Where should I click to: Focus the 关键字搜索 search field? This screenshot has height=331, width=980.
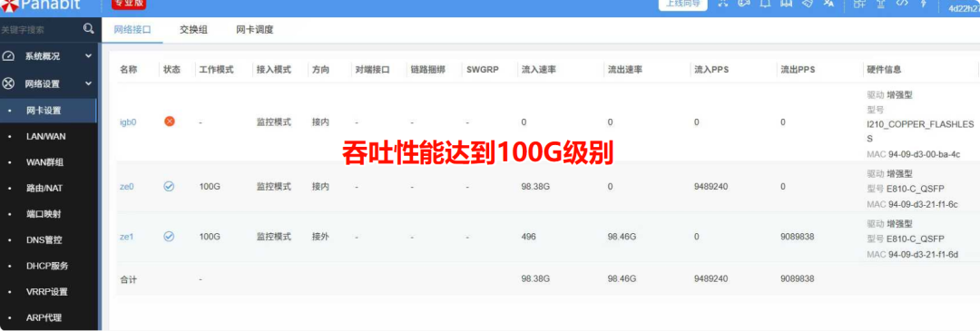click(x=40, y=29)
